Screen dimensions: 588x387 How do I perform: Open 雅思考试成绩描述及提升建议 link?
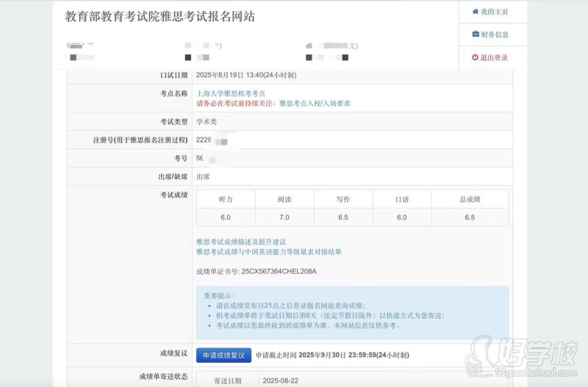(241, 242)
